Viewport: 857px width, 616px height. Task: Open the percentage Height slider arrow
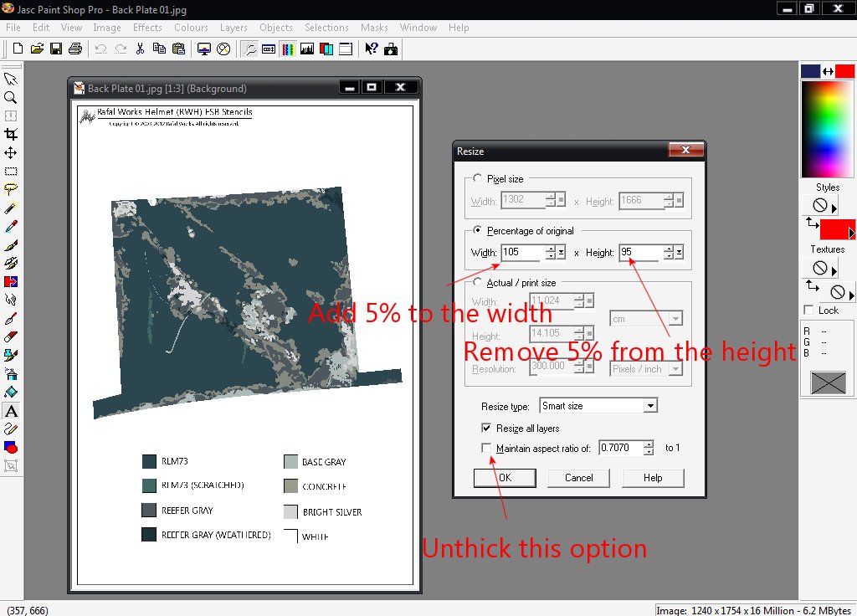(x=680, y=253)
